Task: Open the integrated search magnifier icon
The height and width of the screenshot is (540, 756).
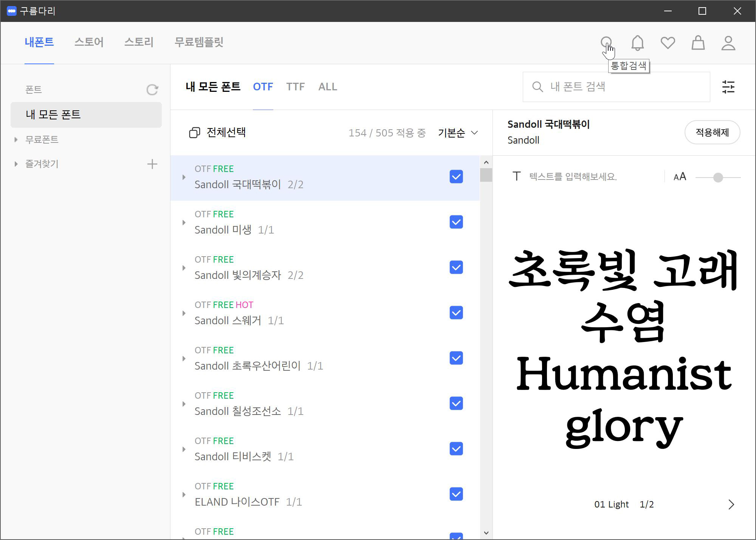Action: pos(606,42)
